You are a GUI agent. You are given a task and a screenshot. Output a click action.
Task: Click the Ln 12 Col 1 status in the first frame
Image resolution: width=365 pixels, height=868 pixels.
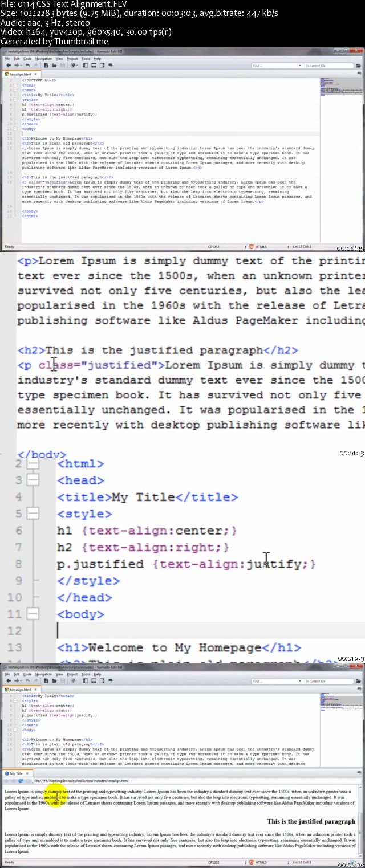click(301, 247)
